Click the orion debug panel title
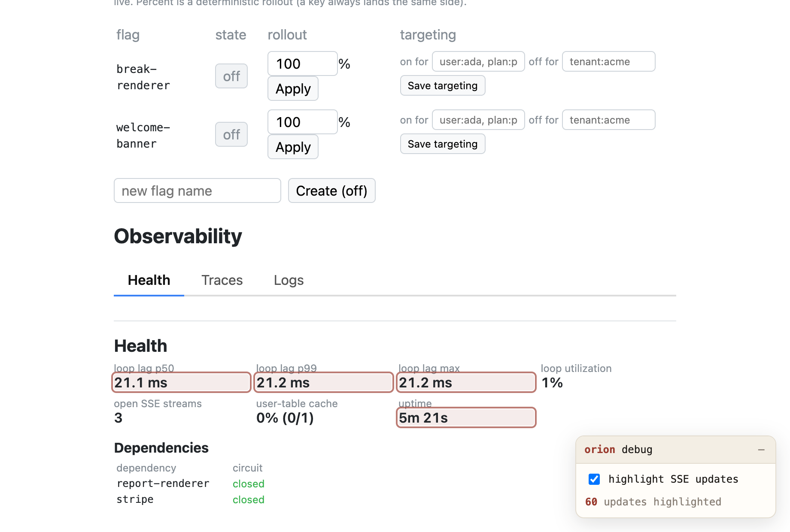The image size is (790, 532). click(618, 449)
